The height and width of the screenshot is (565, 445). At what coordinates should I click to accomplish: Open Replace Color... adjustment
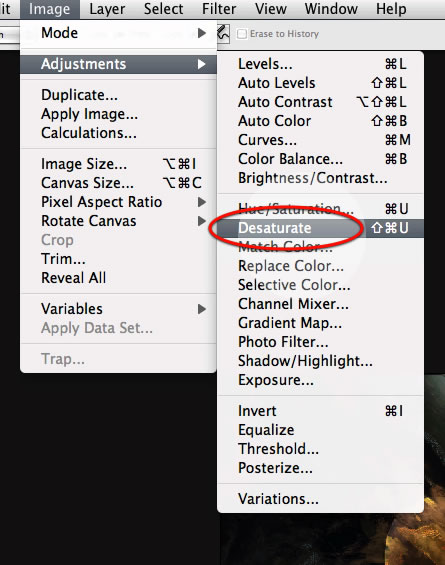tap(320, 266)
